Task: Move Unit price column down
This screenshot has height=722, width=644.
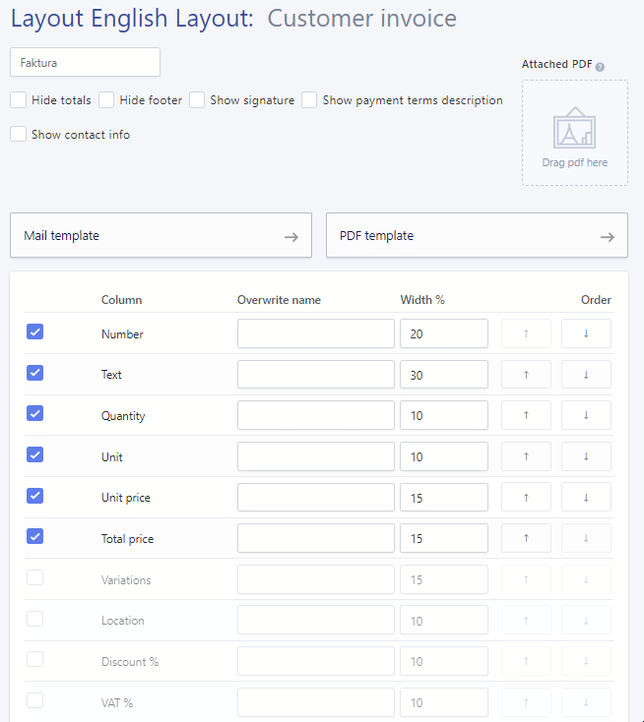Action: pyautogui.click(x=586, y=498)
